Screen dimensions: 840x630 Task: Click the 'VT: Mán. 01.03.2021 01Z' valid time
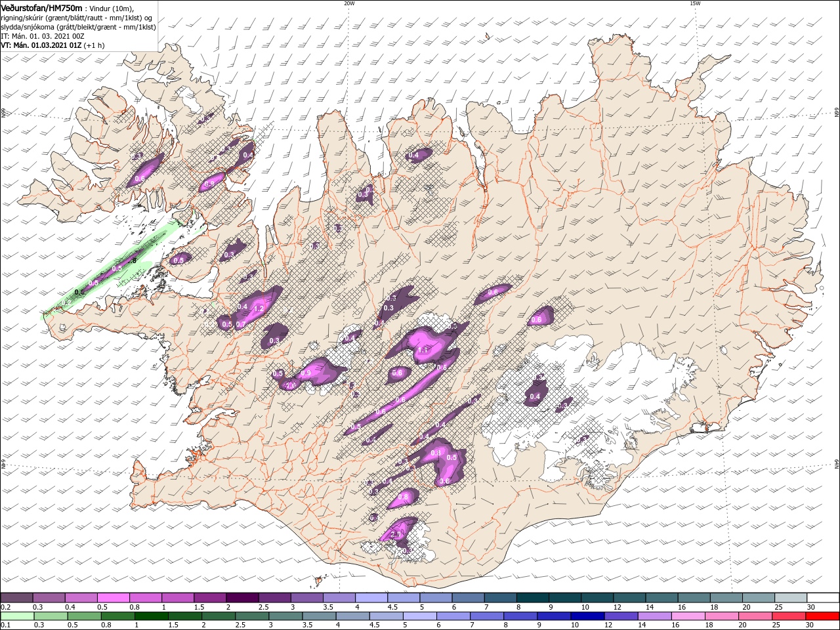tap(41, 45)
